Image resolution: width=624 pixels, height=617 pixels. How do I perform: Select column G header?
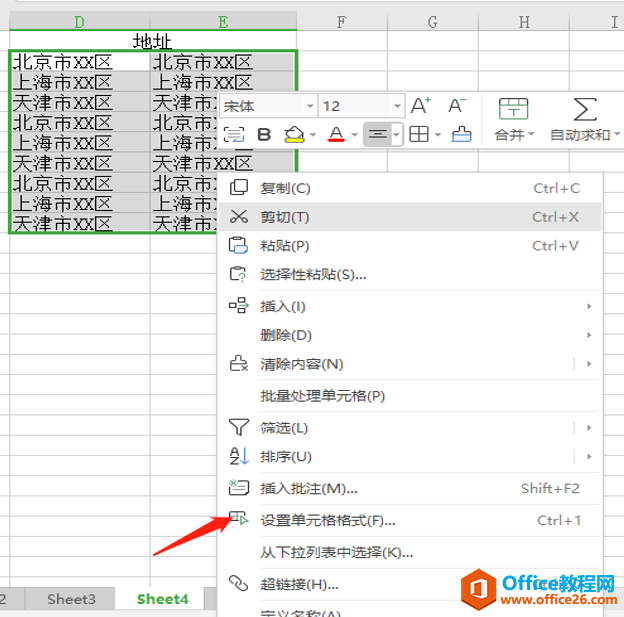(x=433, y=21)
